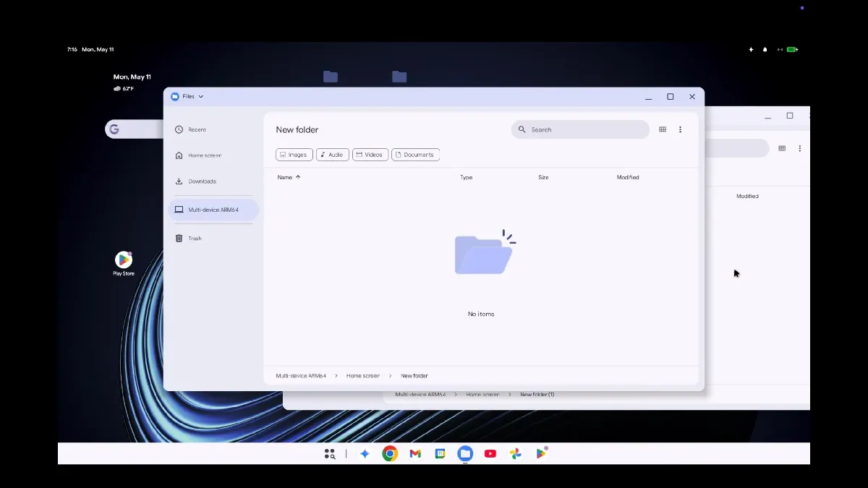
Task: Filter by Documents chip
Action: coord(415,155)
